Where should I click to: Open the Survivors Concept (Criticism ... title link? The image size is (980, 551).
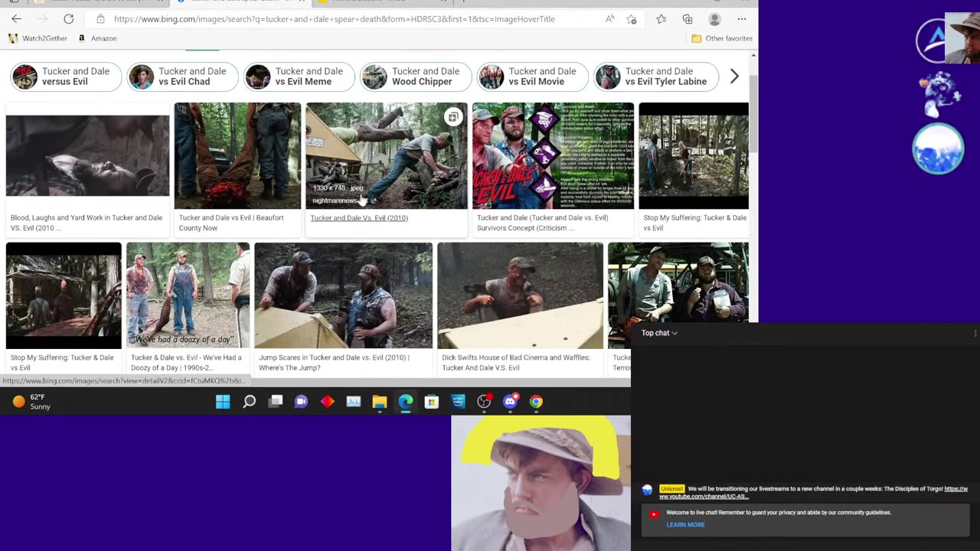click(543, 223)
